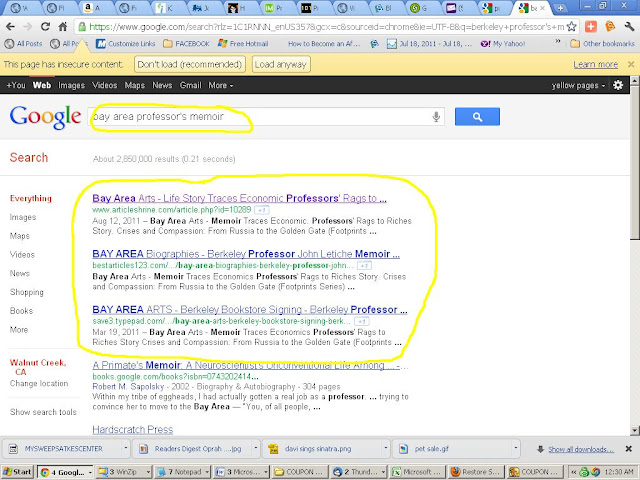Expand the More dropdown in the top bar
Viewport: 640px width, 480px height.
(221, 85)
